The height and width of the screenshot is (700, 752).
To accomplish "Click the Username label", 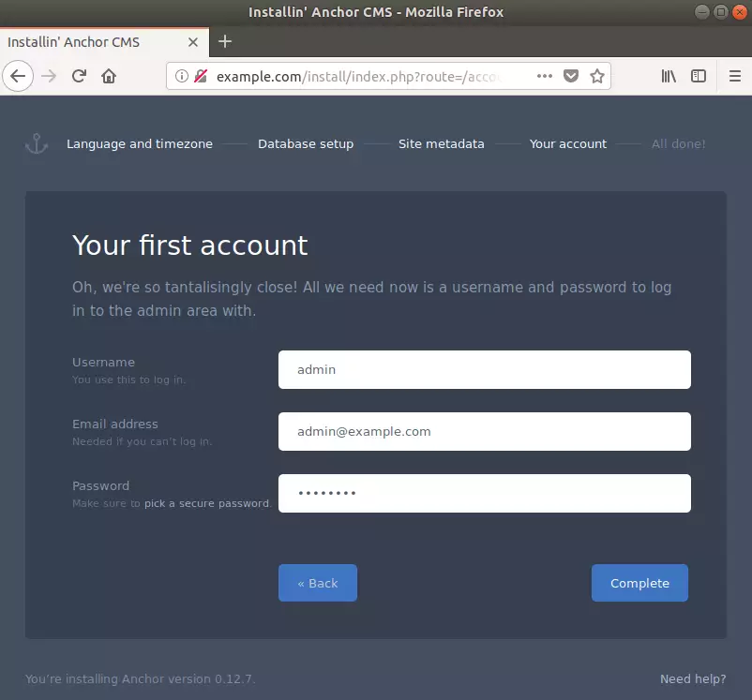I will click(x=103, y=362).
